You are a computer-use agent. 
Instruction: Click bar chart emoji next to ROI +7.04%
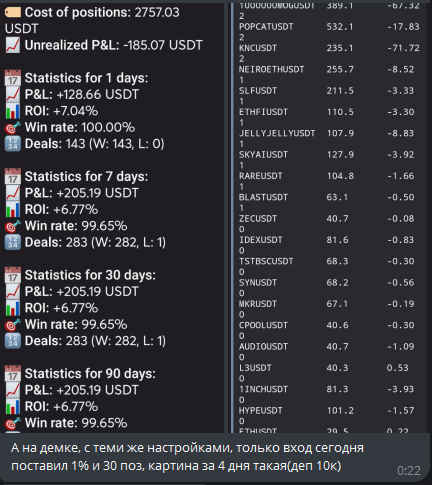point(13,111)
